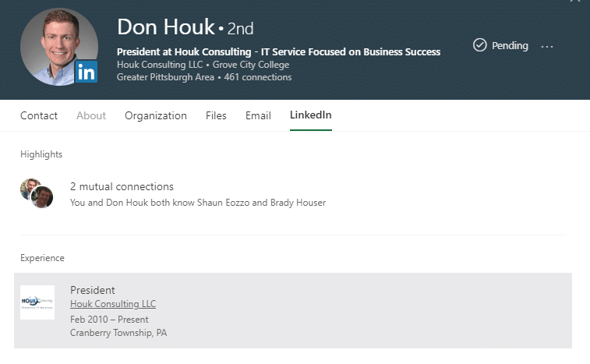Click the Feb 2010 – Present date range
This screenshot has width=590, height=364.
(109, 320)
